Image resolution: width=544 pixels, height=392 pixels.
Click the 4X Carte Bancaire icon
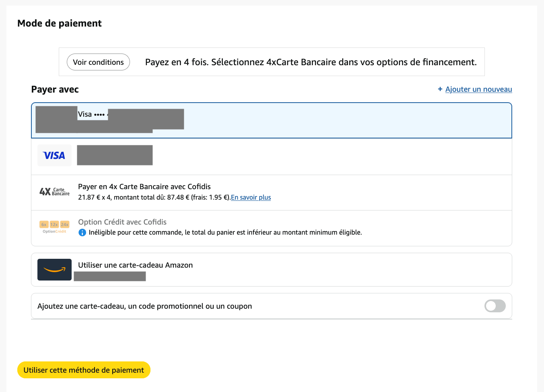coord(54,192)
